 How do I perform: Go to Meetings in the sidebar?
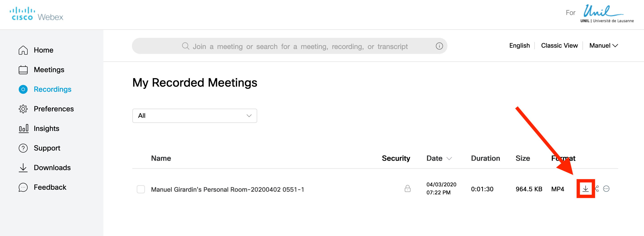click(49, 70)
